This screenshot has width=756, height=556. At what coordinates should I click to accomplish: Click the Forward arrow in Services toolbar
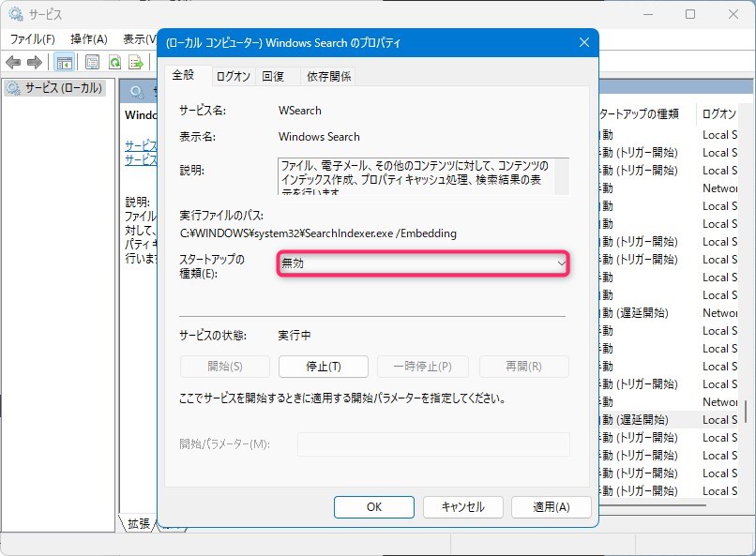(x=35, y=63)
